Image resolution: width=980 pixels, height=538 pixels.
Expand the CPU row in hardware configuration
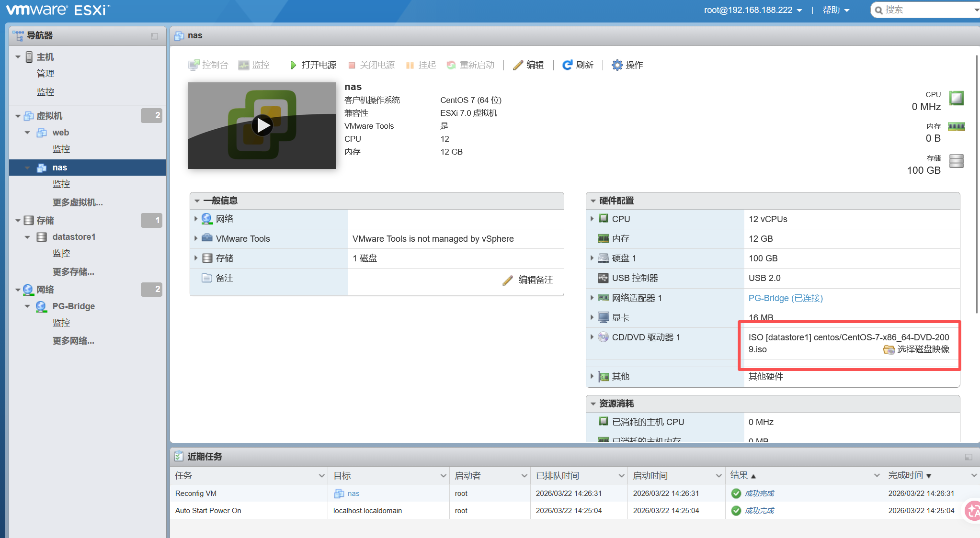(592, 219)
